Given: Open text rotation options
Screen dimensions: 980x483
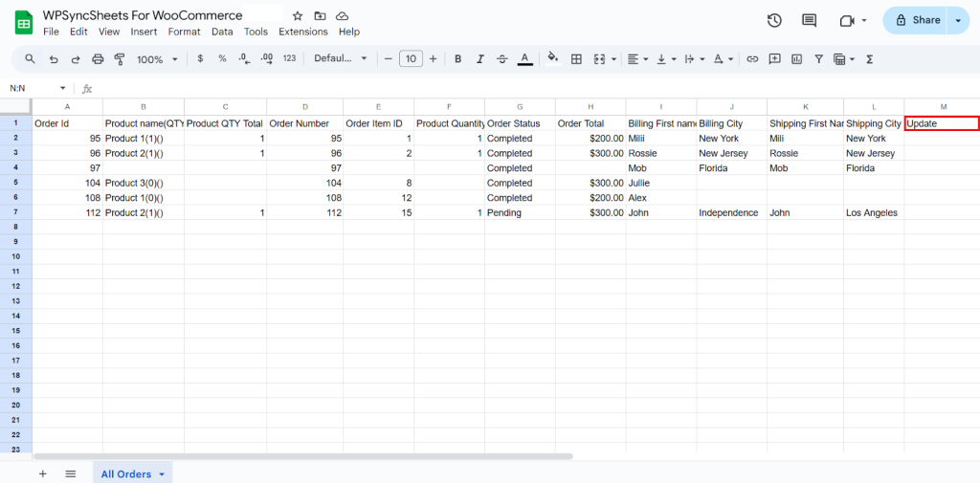Looking at the screenshot, I should point(724,58).
